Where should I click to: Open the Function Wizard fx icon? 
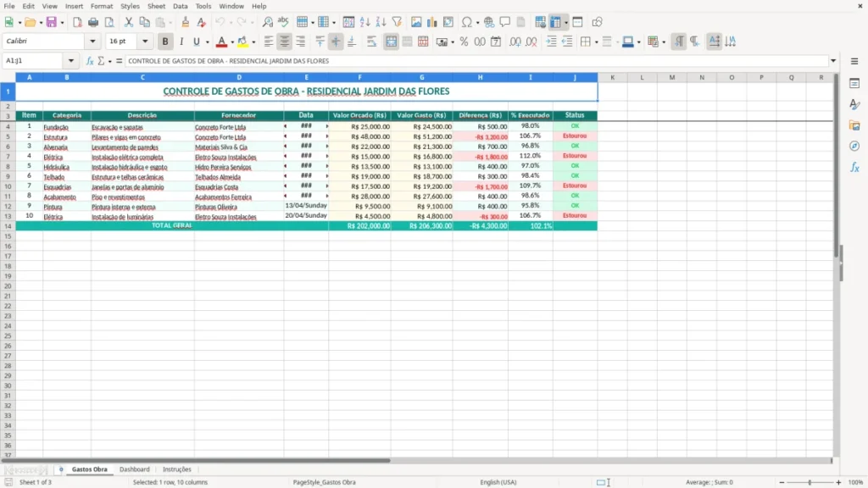point(90,61)
